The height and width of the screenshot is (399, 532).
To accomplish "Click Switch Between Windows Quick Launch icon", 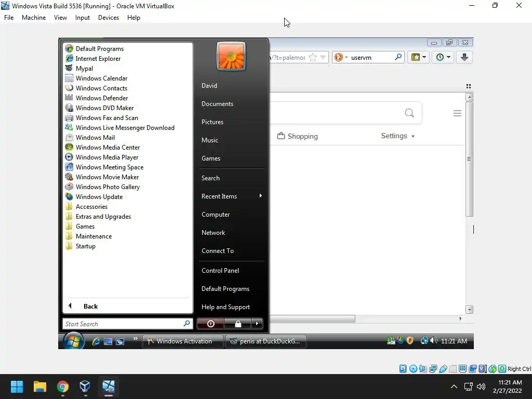I will pos(120,341).
